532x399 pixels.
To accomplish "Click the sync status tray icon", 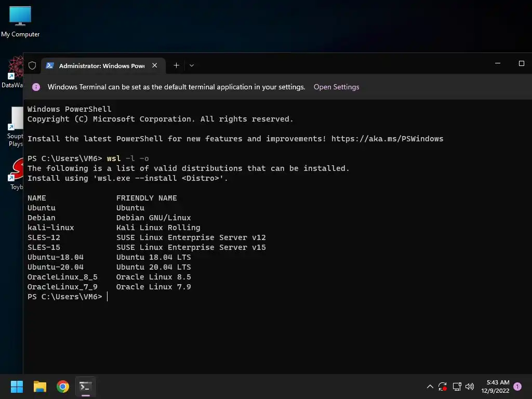I will (443, 387).
